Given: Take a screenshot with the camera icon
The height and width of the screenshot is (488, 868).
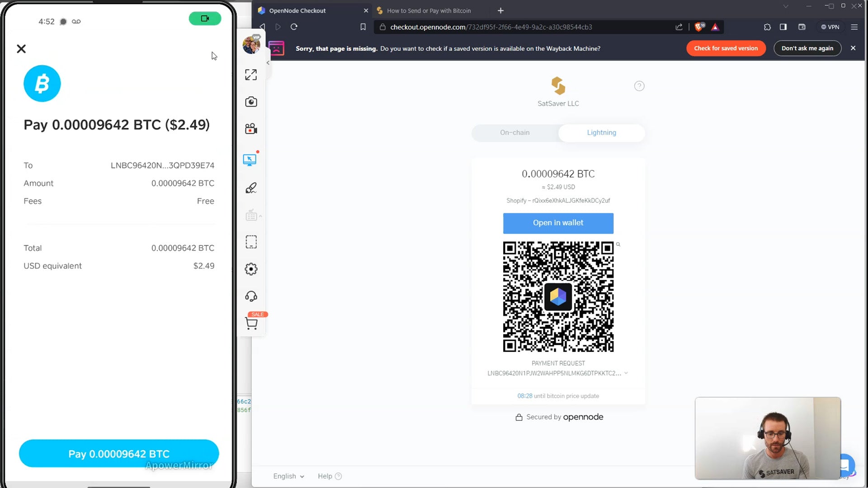Looking at the screenshot, I should tap(251, 102).
